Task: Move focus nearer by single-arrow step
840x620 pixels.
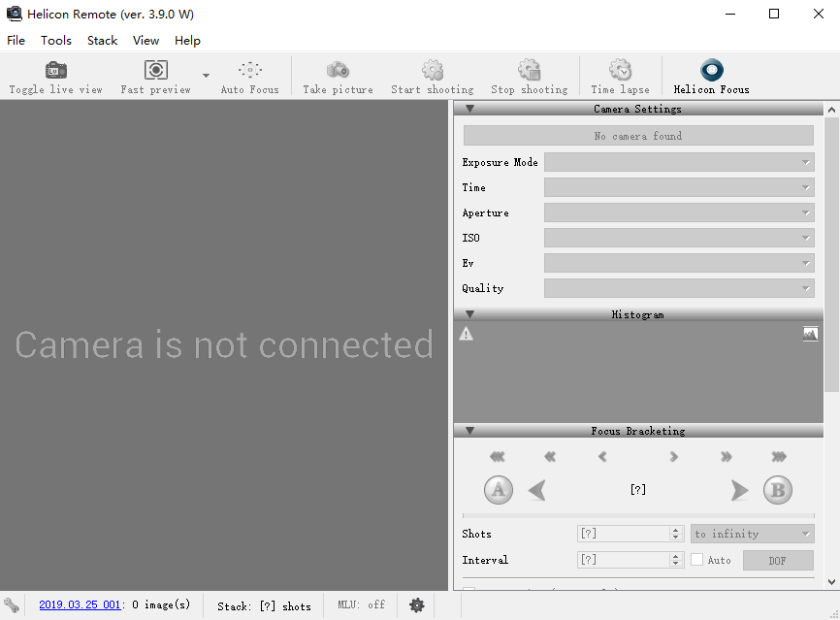Action: point(602,457)
